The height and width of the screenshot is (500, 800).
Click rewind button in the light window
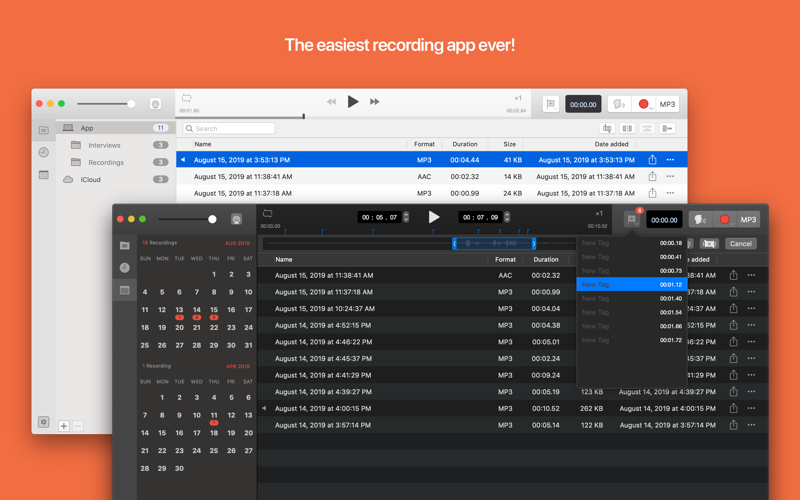coord(332,102)
